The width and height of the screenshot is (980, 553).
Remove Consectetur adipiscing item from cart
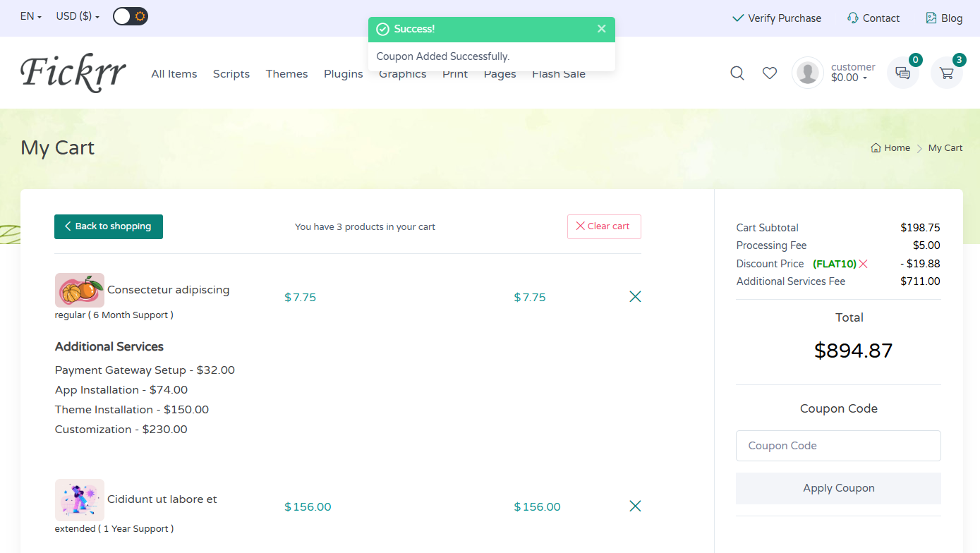[635, 297]
